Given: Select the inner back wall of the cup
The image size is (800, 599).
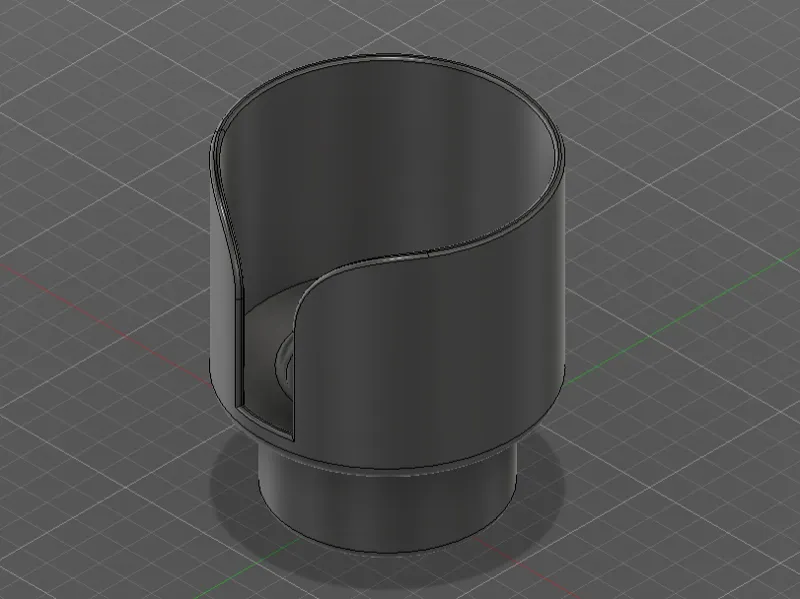Looking at the screenshot, I should (388, 168).
